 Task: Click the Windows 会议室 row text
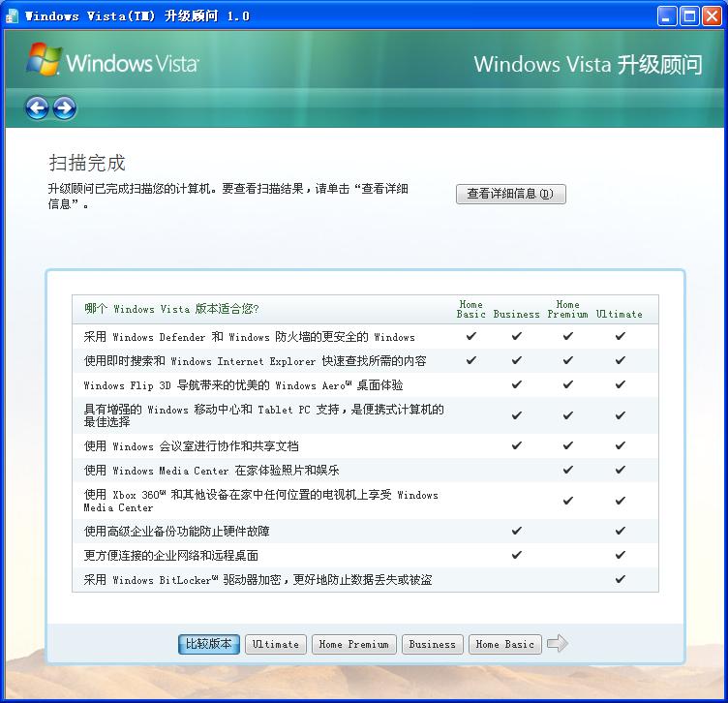point(191,445)
